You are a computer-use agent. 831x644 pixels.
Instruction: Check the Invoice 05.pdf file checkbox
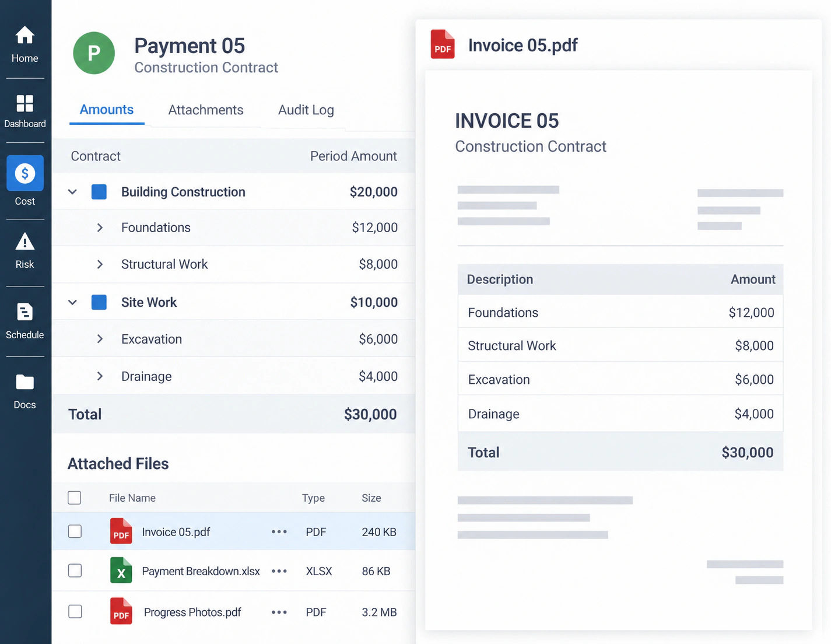(75, 531)
